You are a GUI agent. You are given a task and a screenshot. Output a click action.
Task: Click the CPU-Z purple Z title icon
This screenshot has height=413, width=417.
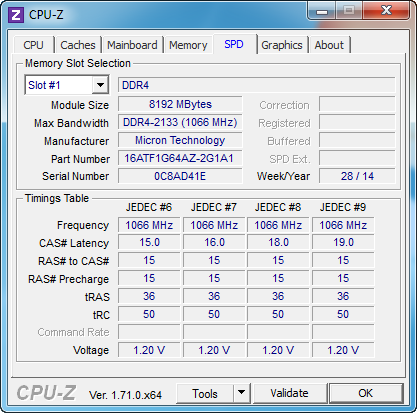click(x=16, y=15)
